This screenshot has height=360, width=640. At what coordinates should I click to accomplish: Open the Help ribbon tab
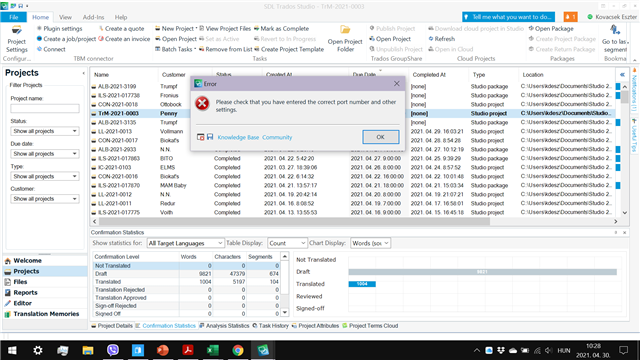click(x=121, y=17)
